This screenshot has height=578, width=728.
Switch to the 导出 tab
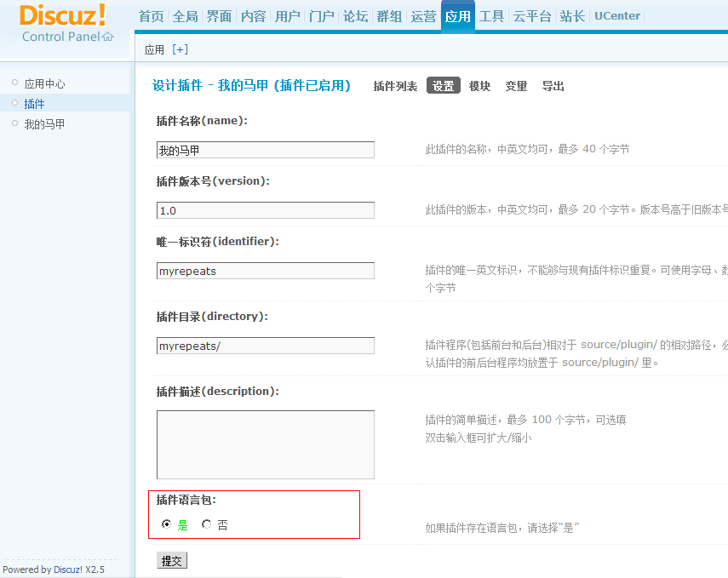click(x=553, y=86)
